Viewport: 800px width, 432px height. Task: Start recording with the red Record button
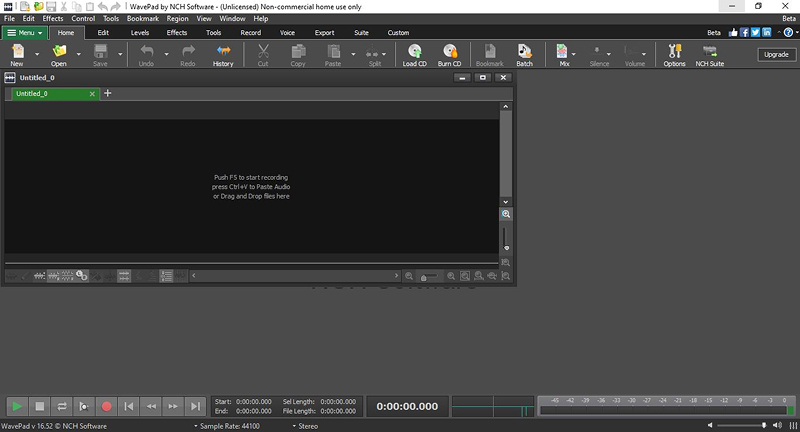(x=106, y=406)
